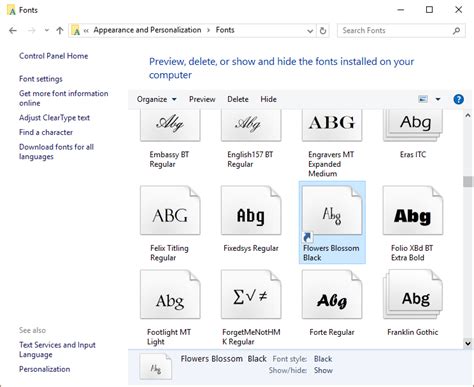The image size is (474, 387).
Task: Go up one folder level
Action: pos(60,31)
